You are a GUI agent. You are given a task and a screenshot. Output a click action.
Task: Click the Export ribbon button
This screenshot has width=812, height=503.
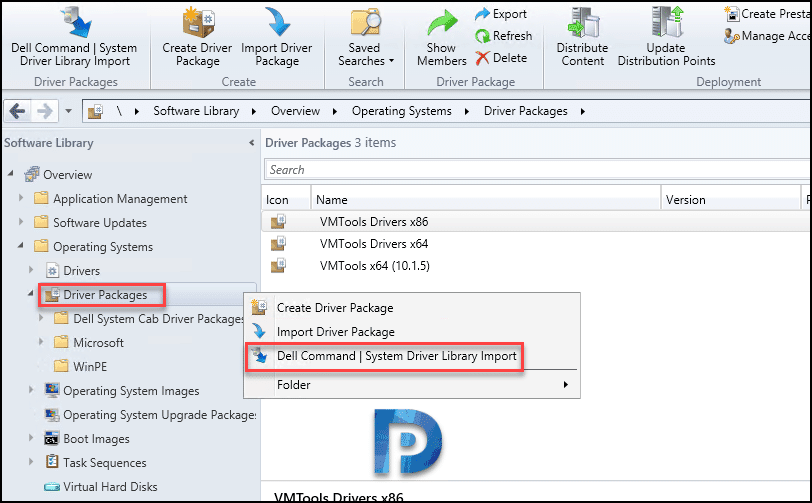[501, 14]
